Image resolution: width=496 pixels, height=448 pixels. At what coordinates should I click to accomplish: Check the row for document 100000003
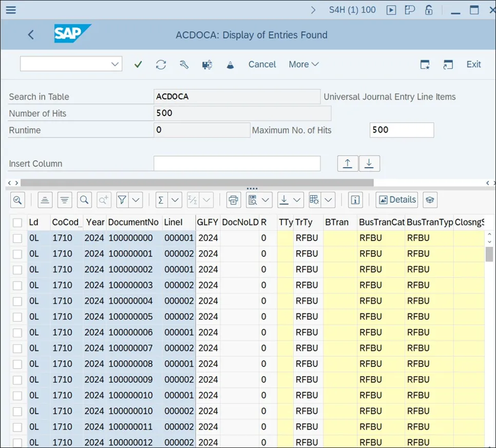tap(17, 285)
